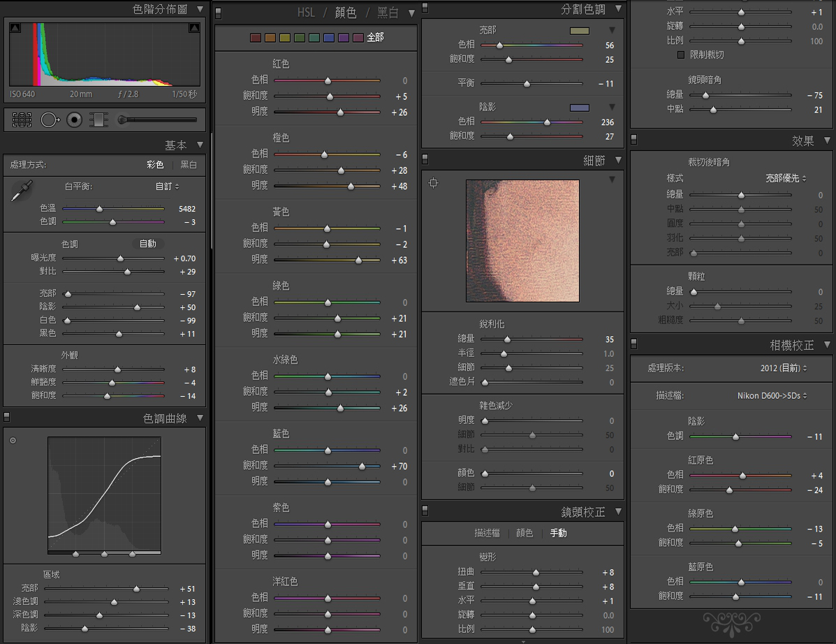Image resolution: width=836 pixels, height=644 pixels.
Task: Open the 顏色 tab in 鏡頭校正
Action: click(x=524, y=533)
